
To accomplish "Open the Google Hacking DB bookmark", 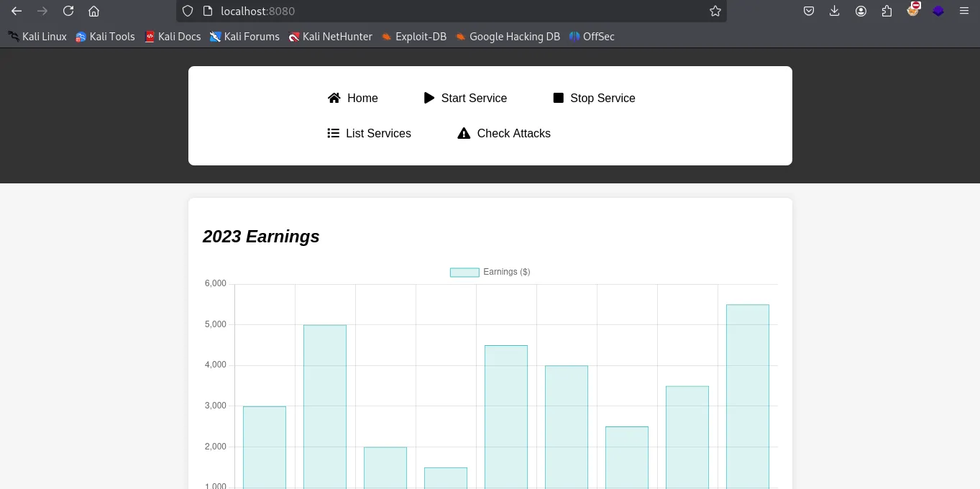I will pyautogui.click(x=508, y=37).
